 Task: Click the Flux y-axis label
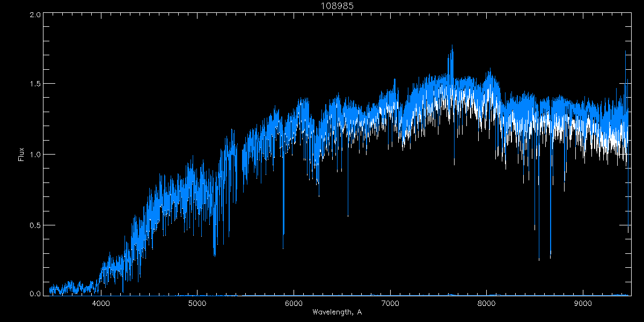pyautogui.click(x=21, y=155)
